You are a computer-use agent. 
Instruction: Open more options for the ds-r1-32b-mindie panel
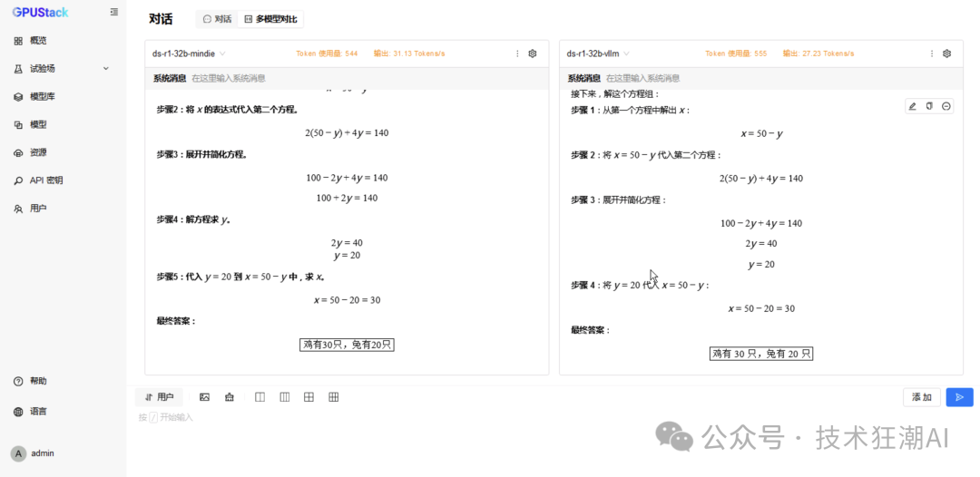click(x=517, y=54)
